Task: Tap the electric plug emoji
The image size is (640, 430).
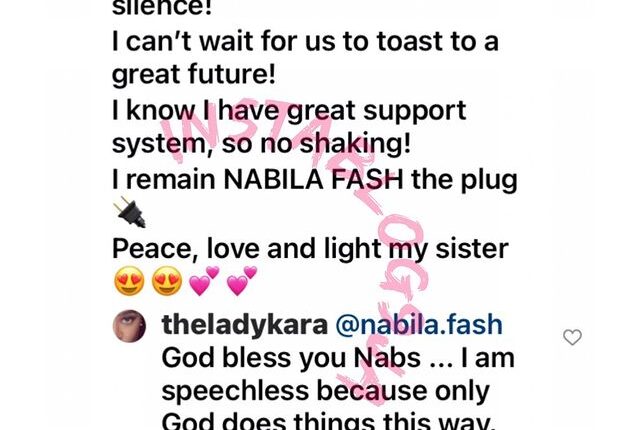Action: coord(130,212)
